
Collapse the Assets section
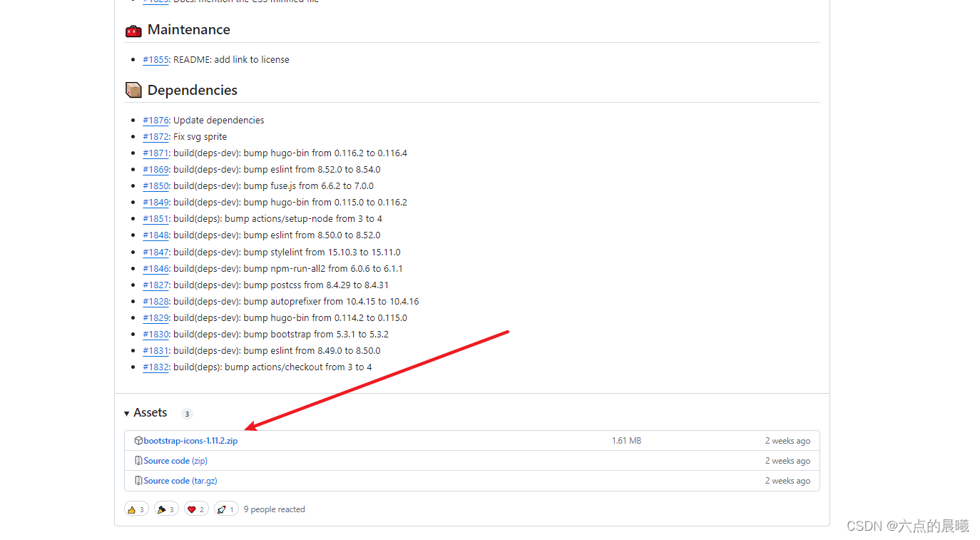(146, 413)
